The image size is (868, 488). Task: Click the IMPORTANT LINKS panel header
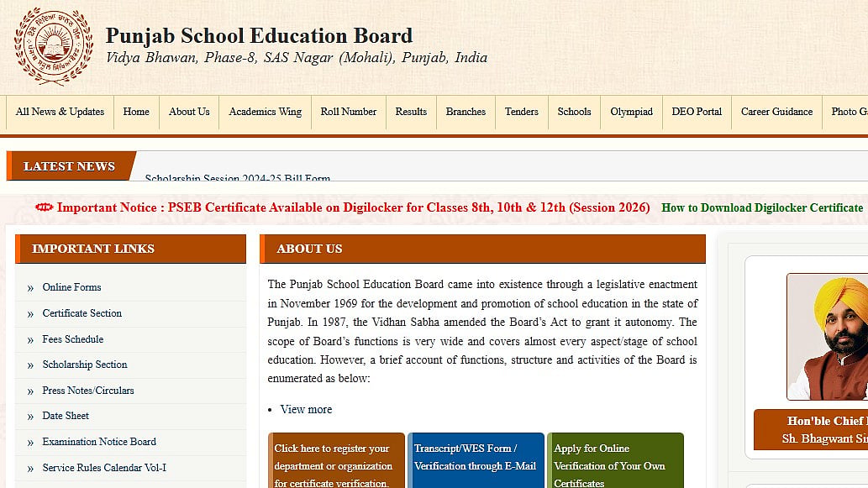click(x=130, y=249)
